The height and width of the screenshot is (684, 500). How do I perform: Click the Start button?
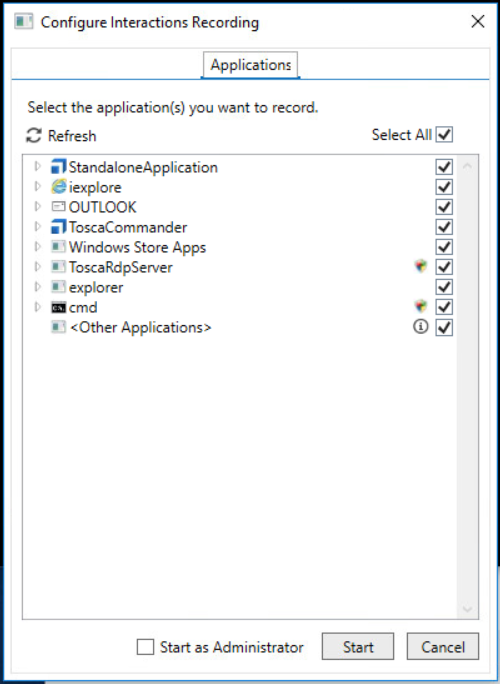358,647
